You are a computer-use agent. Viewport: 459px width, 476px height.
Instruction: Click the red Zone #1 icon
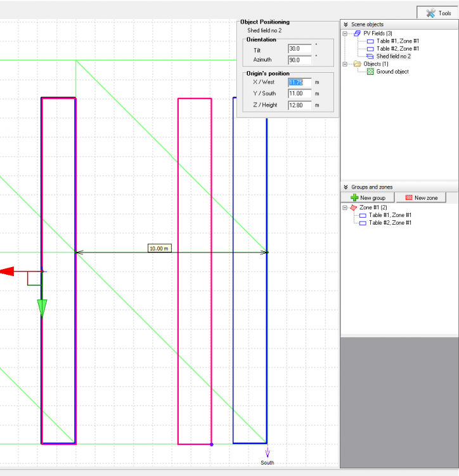coord(354,208)
